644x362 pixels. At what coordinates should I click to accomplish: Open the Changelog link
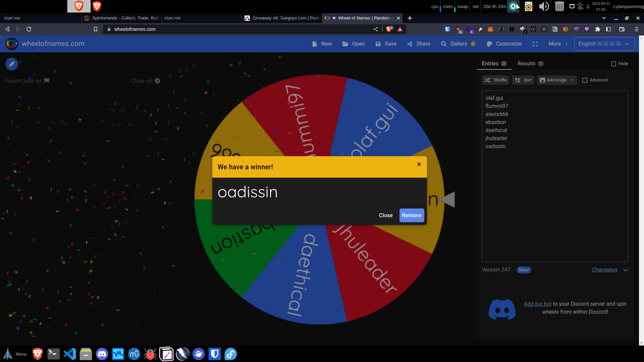point(604,270)
